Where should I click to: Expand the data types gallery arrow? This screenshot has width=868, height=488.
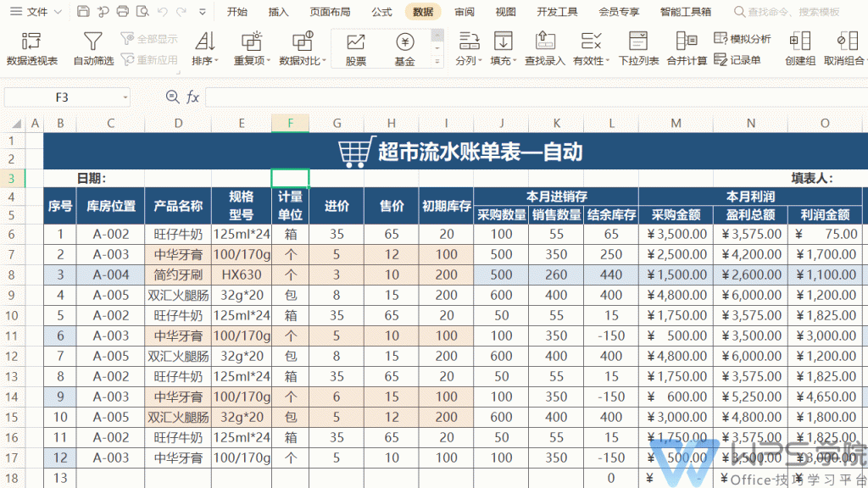point(437,61)
